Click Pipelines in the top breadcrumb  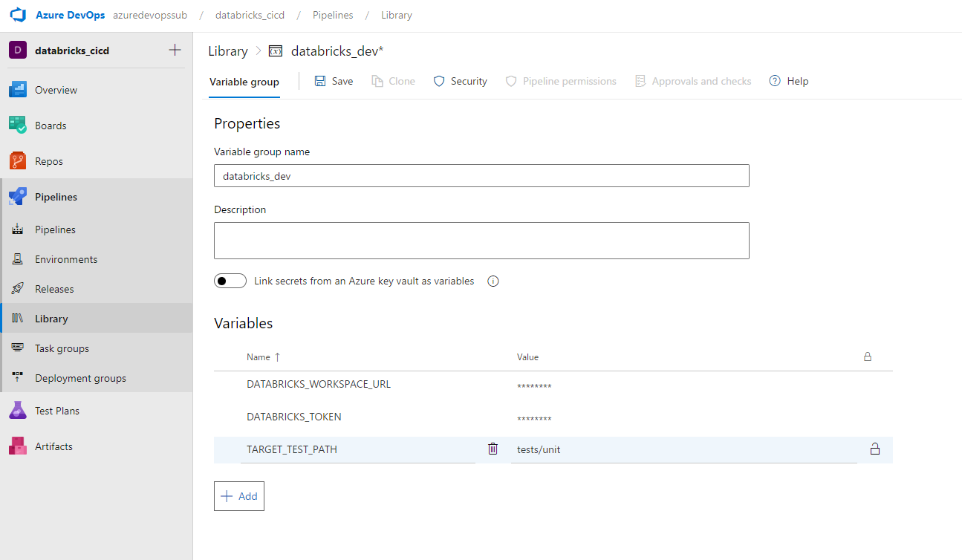(x=333, y=15)
